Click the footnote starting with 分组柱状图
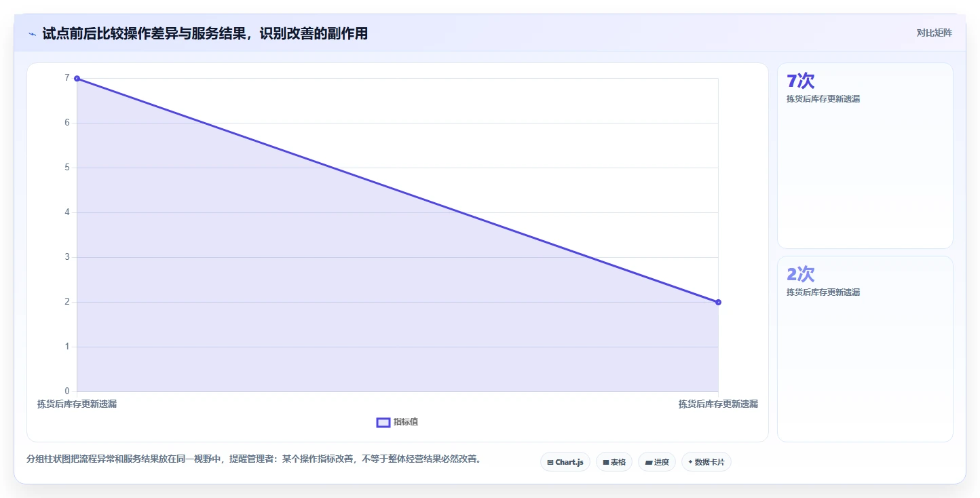980x498 pixels. (255, 459)
